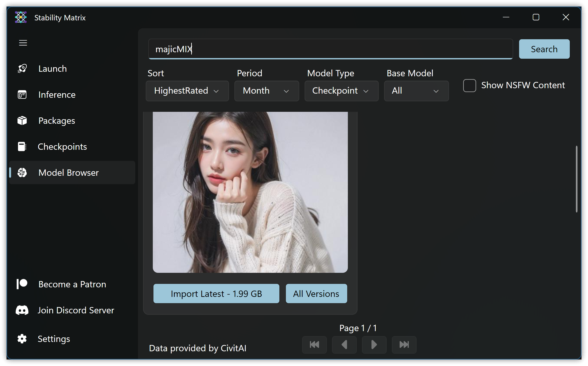Open All Versions for the model
Viewport: 588px width, 366px height.
click(x=316, y=294)
